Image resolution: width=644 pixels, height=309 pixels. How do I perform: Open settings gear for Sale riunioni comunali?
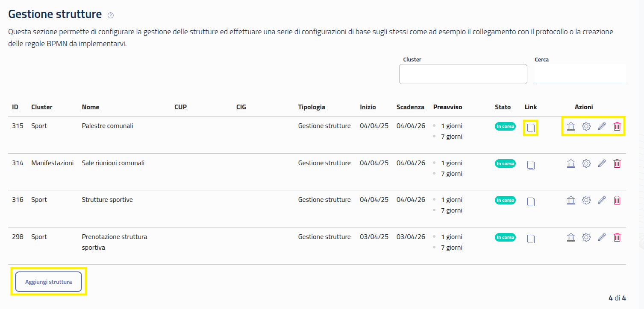click(586, 163)
